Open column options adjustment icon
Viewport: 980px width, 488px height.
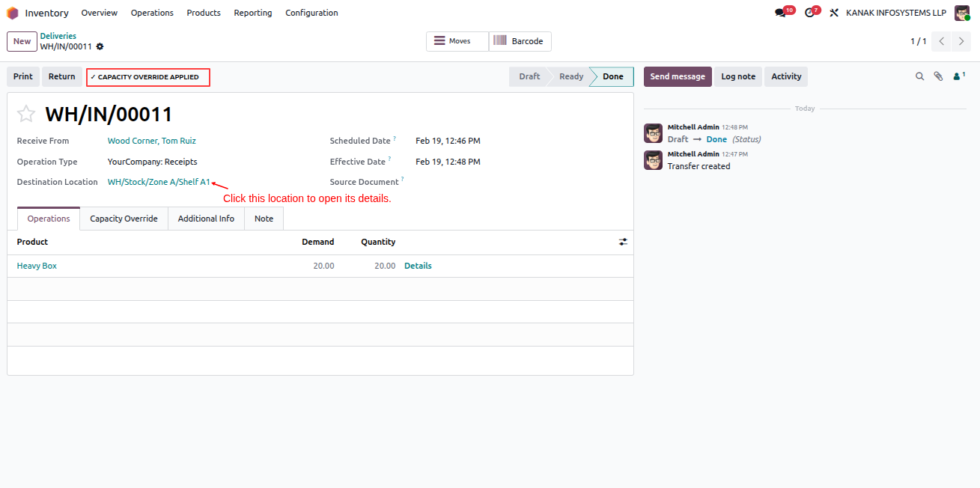point(623,242)
